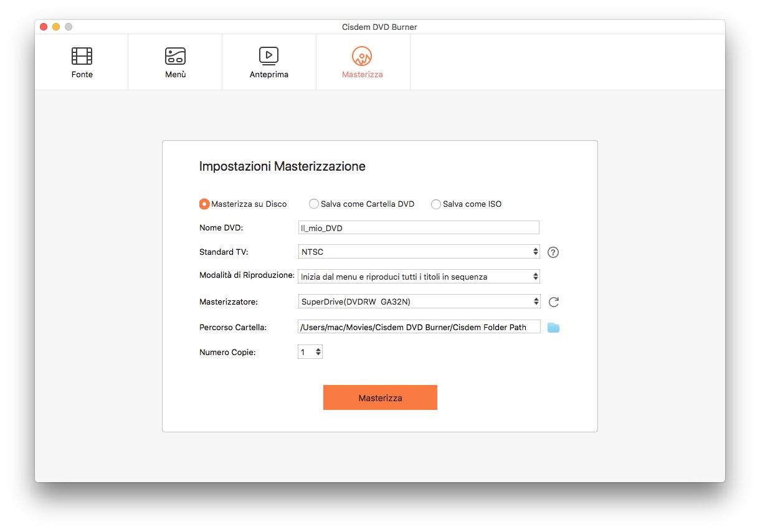Image resolution: width=760 pixels, height=532 pixels.
Task: Click the Fonte film strip icon
Action: click(82, 56)
